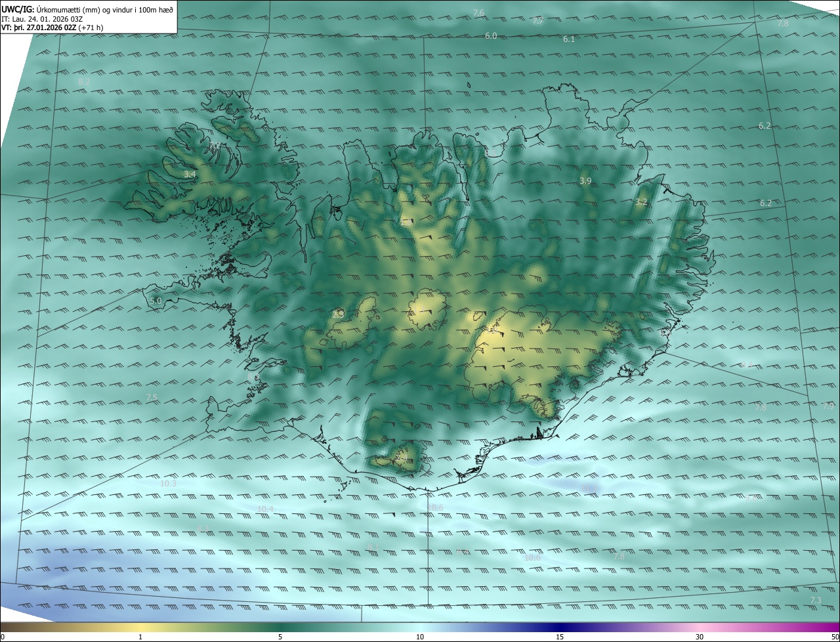Click the 8.2 value over the sea

point(84,81)
